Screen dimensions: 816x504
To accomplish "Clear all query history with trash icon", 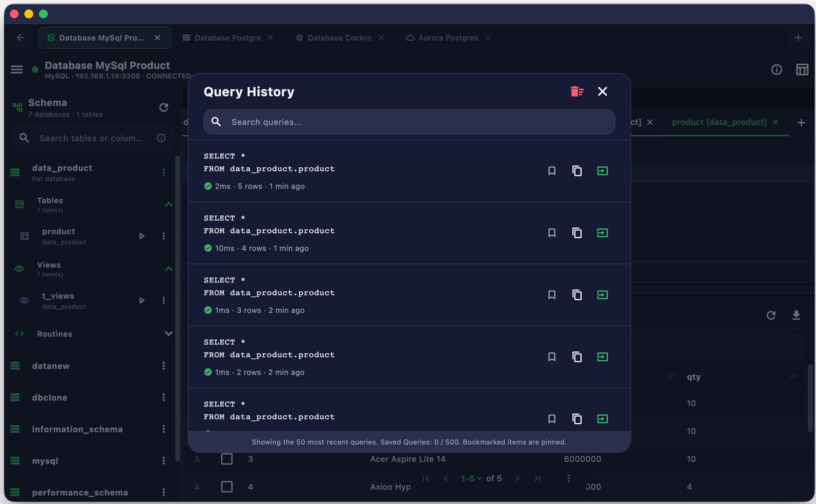I will coord(577,91).
